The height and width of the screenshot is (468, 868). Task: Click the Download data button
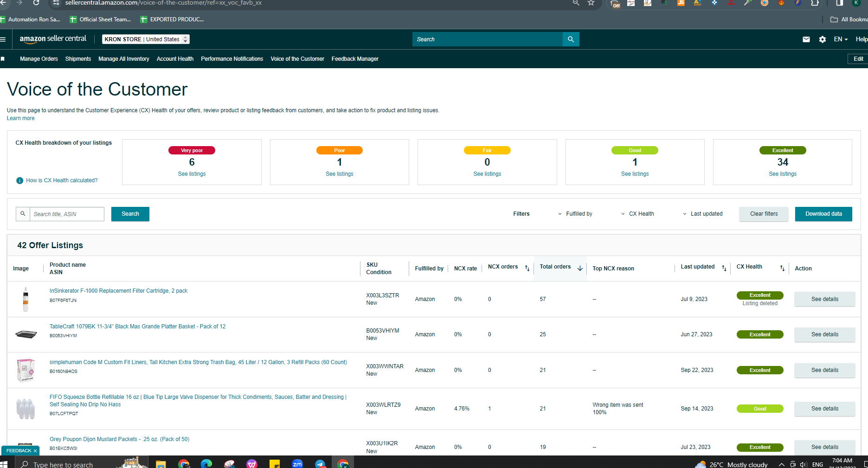click(823, 214)
